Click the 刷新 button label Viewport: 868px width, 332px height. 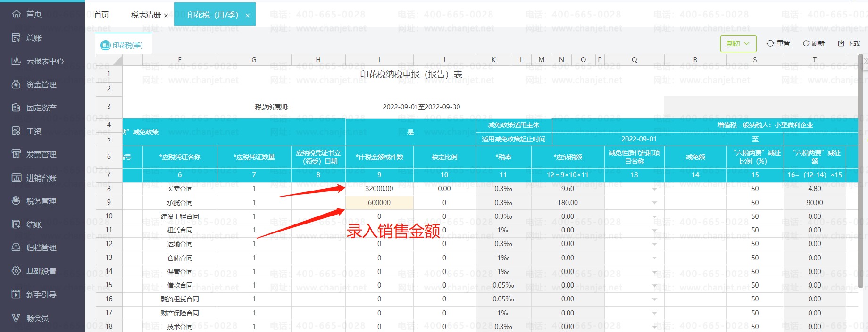point(818,43)
